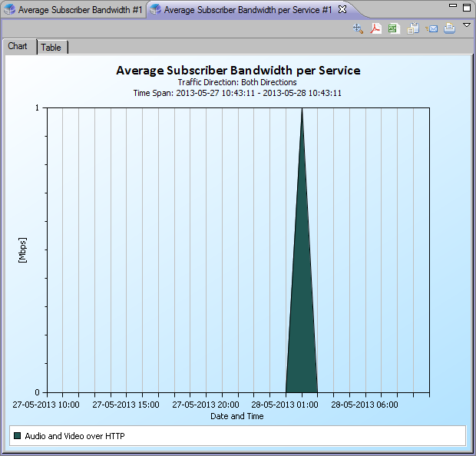Click the 'Traffic Direction: Both Directions' subtitle
476x456 pixels.
pyautogui.click(x=237, y=82)
